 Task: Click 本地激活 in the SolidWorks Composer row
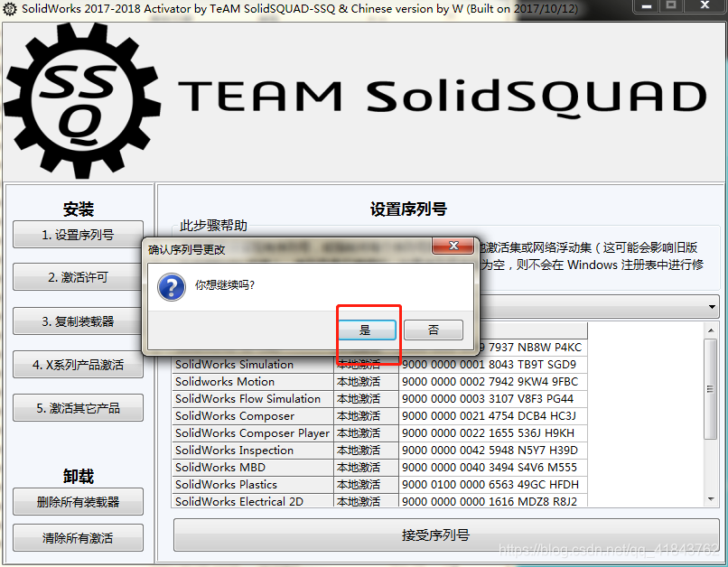point(367,416)
